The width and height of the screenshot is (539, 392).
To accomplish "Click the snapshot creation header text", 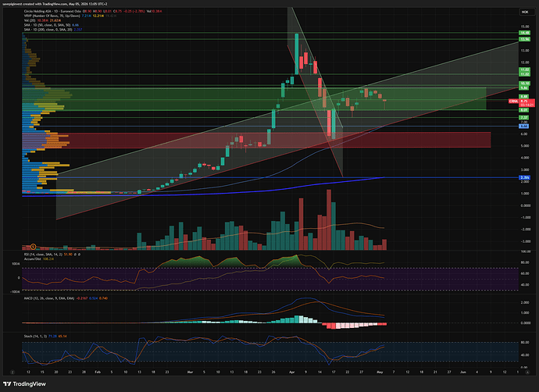I will click(55, 4).
